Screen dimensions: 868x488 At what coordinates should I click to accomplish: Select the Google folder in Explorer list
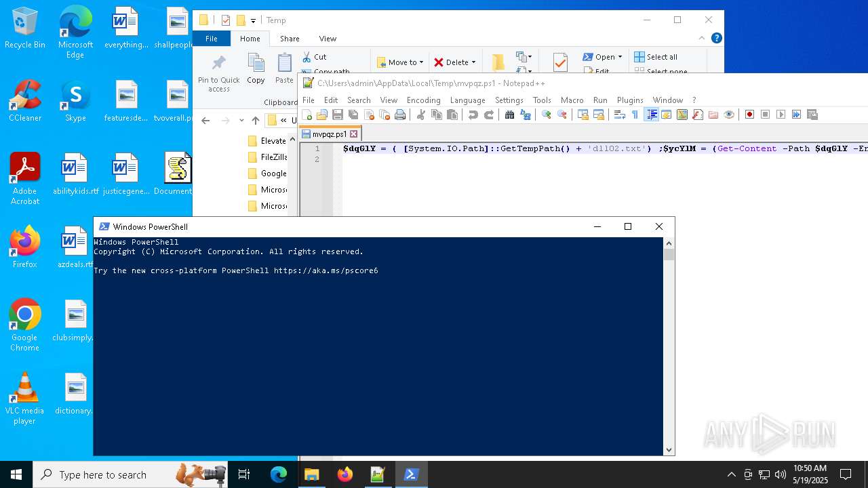tap(267, 174)
